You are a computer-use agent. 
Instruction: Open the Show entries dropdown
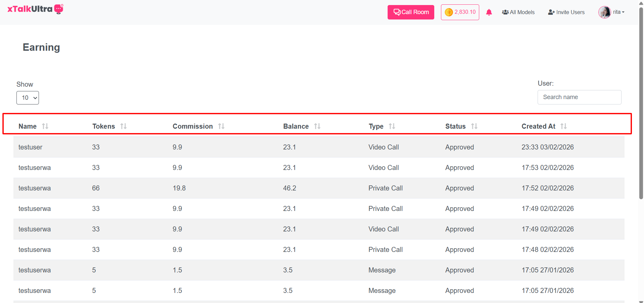tap(28, 98)
